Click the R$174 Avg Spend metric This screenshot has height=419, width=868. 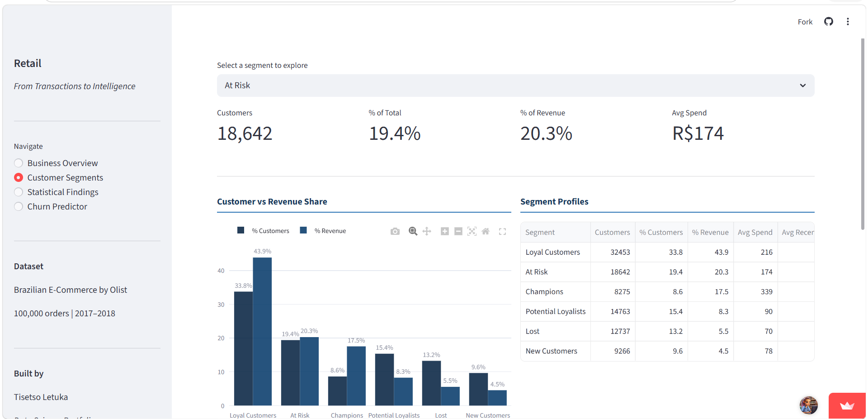(x=698, y=133)
